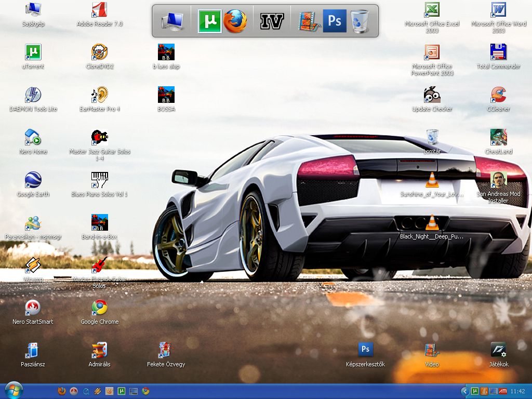Image resolution: width=532 pixels, height=399 pixels.
Task: Select the CheatLand desktop shortcut
Action: (x=498, y=142)
